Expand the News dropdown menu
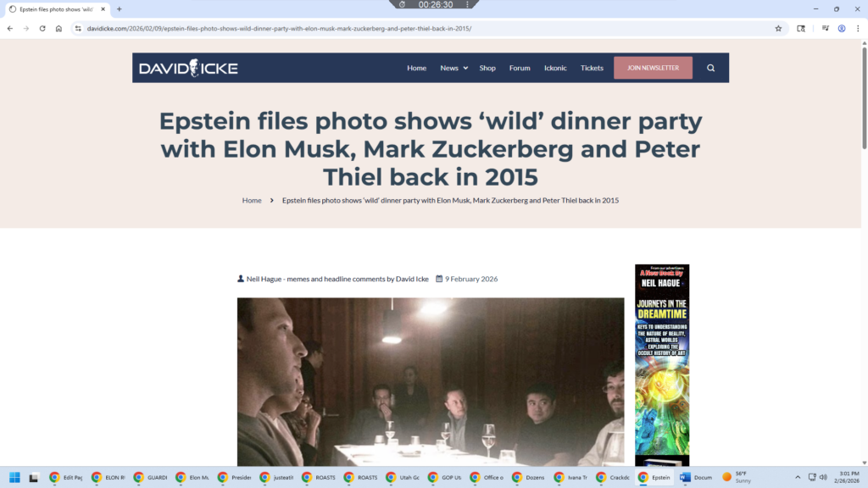 pos(454,68)
